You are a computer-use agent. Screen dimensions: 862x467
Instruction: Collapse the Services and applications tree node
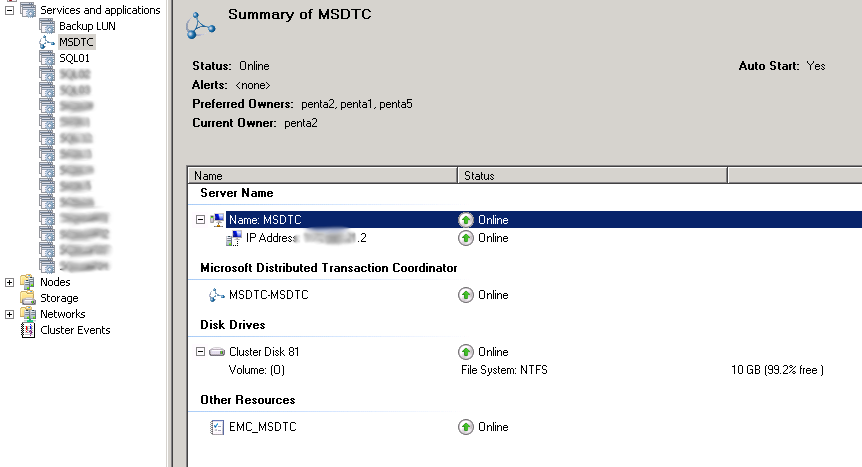click(x=9, y=10)
